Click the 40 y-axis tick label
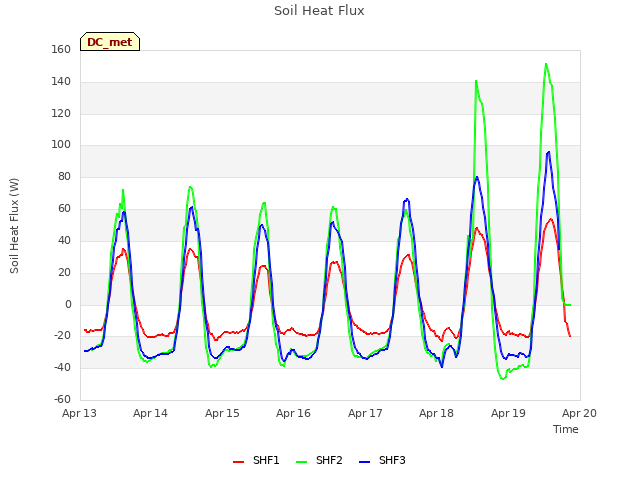This screenshot has height=480, width=640. click(x=64, y=240)
